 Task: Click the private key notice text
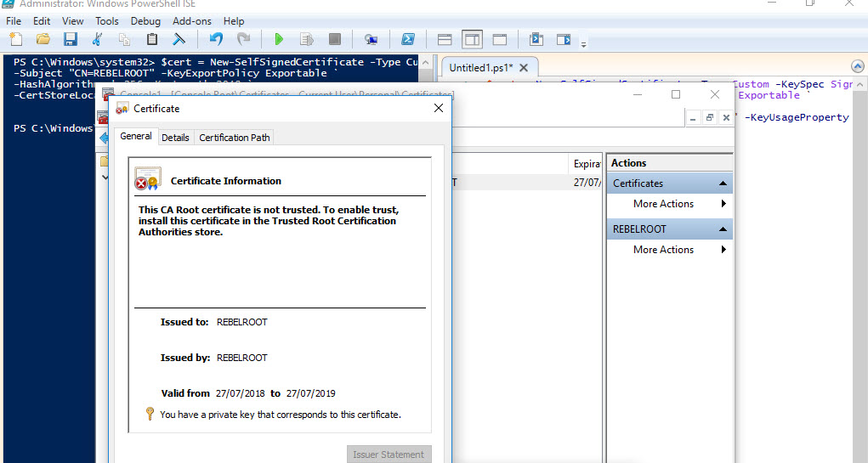point(280,415)
